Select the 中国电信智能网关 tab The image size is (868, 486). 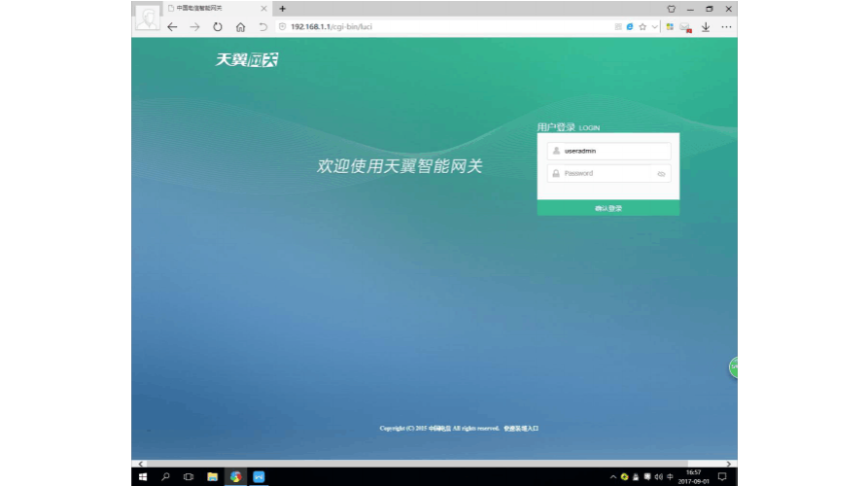point(218,9)
